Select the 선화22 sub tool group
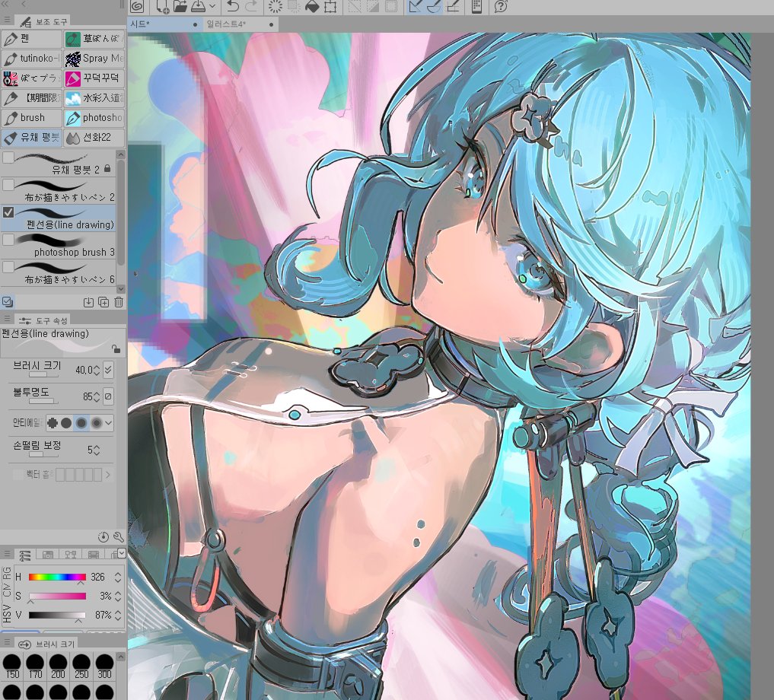The image size is (774, 700). pyautogui.click(x=94, y=138)
